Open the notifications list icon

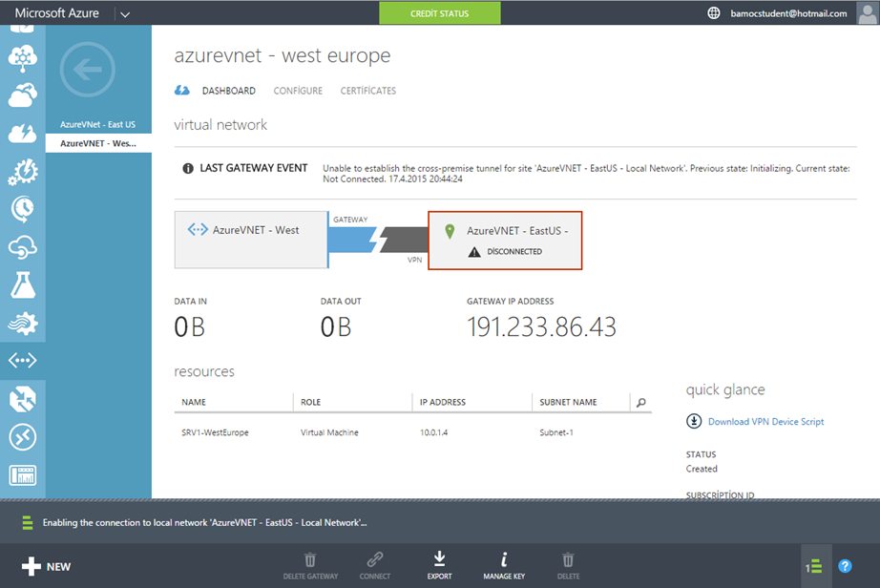[814, 567]
